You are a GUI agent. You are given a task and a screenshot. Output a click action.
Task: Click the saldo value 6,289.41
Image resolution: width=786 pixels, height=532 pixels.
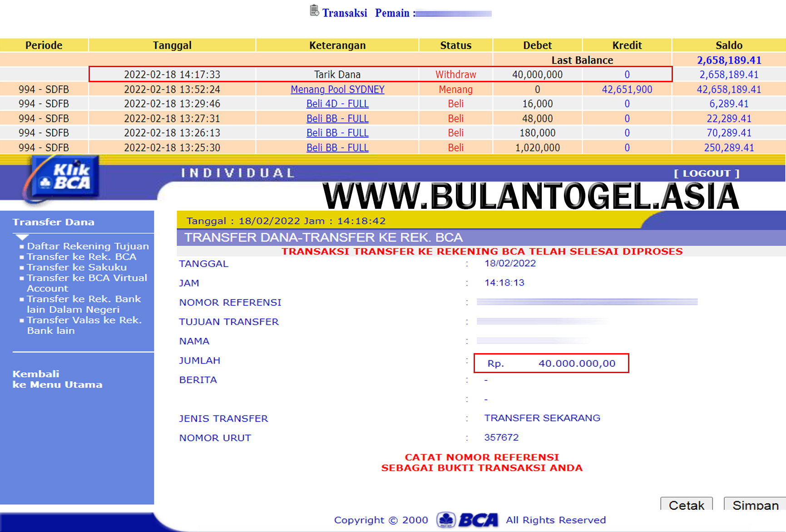click(x=729, y=104)
